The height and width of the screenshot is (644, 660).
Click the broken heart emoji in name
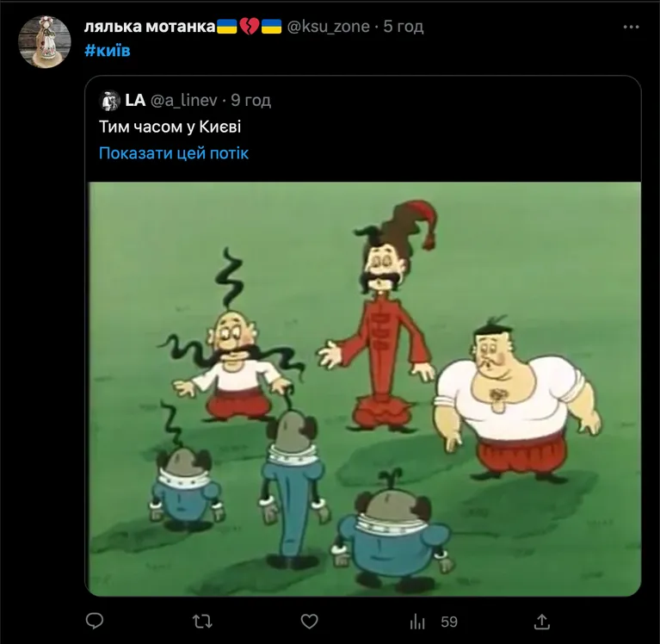(250, 27)
